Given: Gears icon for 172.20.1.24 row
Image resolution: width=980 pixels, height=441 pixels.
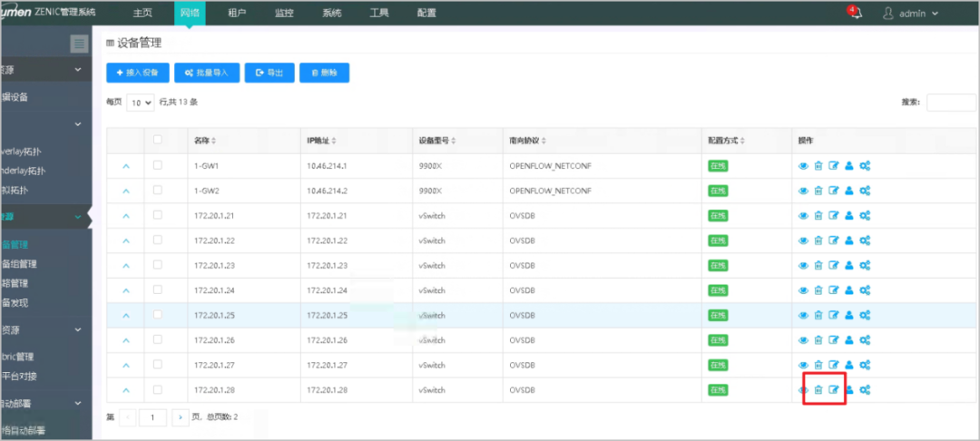Looking at the screenshot, I should coord(865,290).
